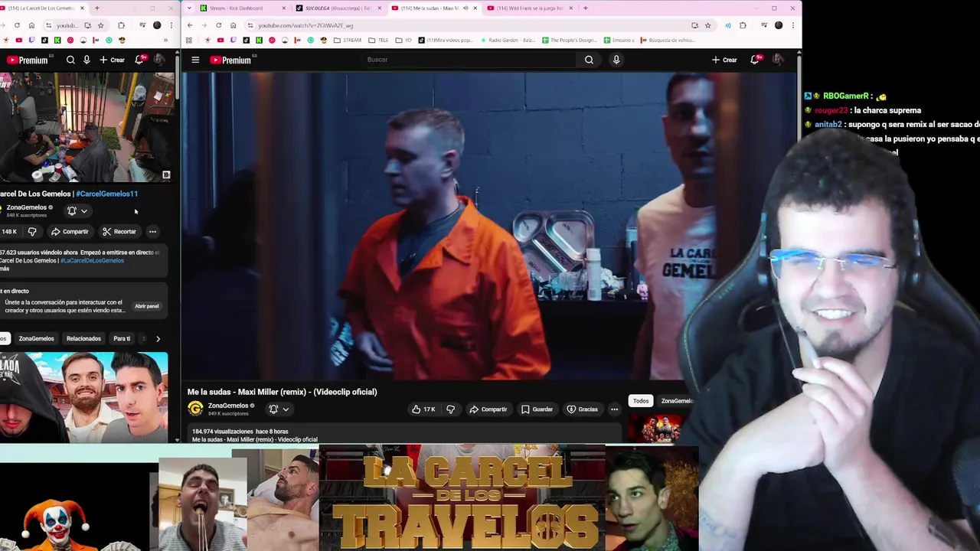Open the STREAM bookmarks folder
The image size is (980, 551).
348,40
